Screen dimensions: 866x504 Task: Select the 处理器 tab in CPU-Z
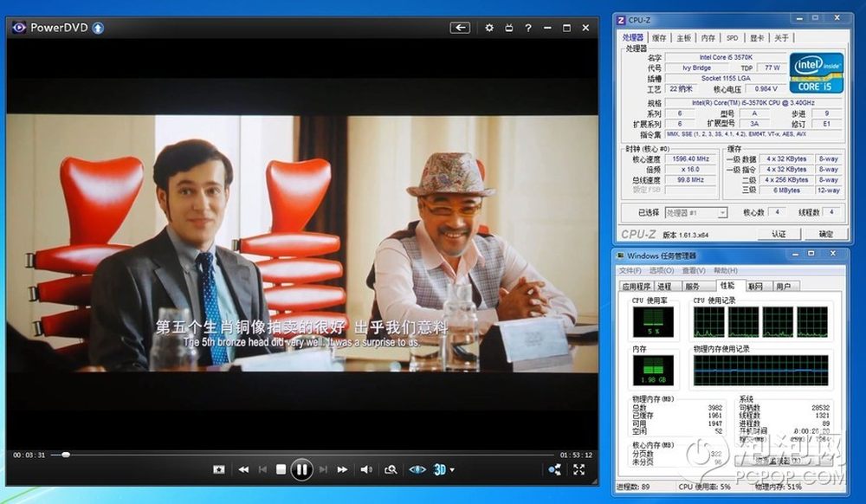click(x=632, y=37)
